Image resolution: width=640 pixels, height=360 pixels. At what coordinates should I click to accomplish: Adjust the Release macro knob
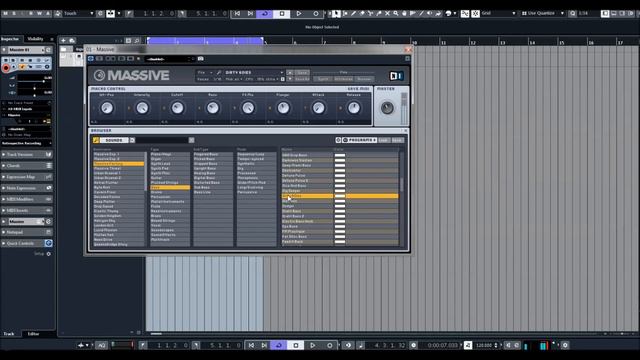(353, 108)
